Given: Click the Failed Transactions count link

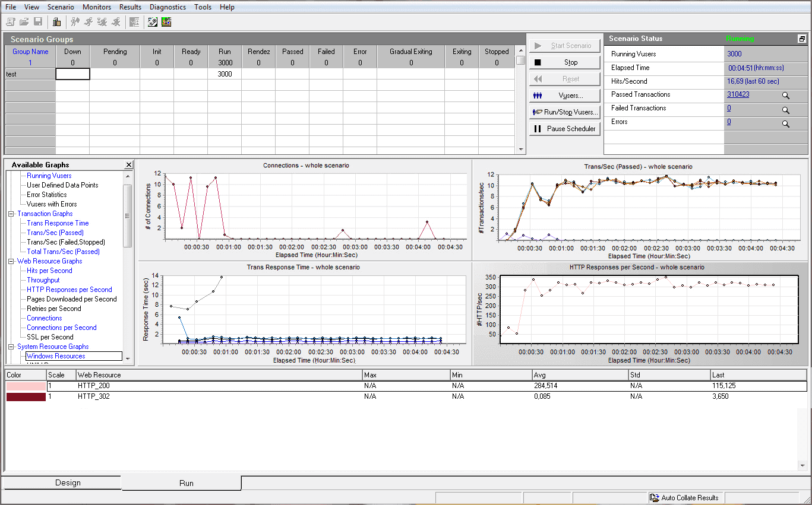Looking at the screenshot, I should click(x=729, y=109).
